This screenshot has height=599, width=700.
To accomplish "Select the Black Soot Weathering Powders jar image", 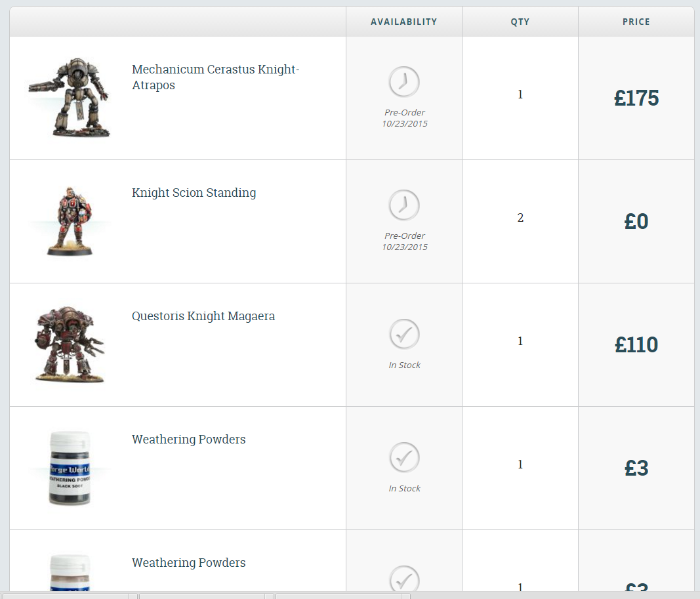I will pyautogui.click(x=70, y=467).
